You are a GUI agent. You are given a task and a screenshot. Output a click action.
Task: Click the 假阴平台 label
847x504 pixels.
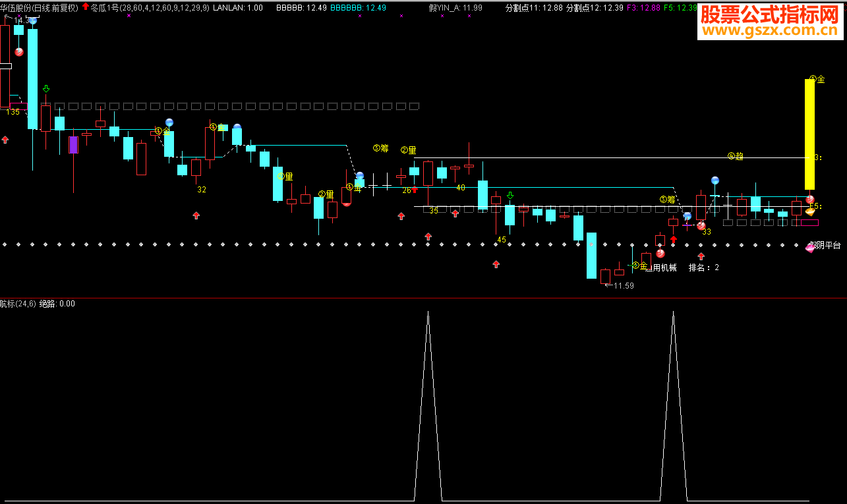coord(825,245)
